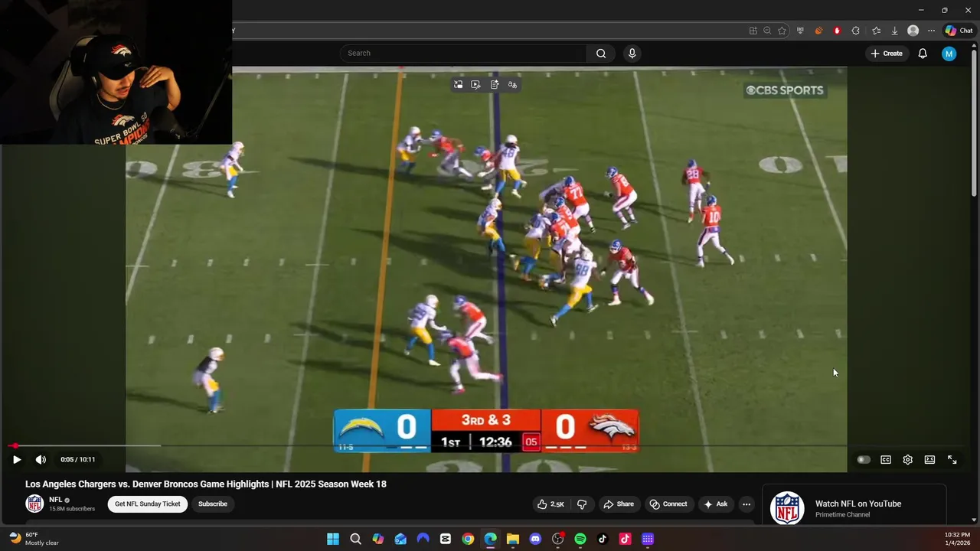The image size is (980, 551).
Task: Toggle closed captions CC button
Action: [x=886, y=460]
